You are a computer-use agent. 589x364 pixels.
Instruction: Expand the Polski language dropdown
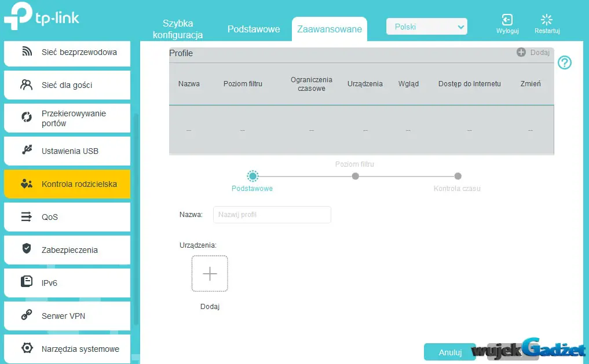coord(427,27)
